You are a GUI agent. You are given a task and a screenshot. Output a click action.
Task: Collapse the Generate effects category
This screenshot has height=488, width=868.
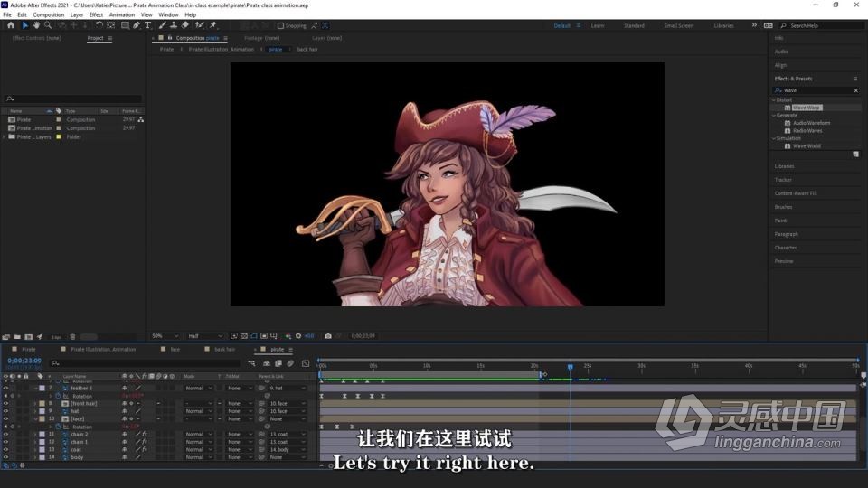point(774,116)
